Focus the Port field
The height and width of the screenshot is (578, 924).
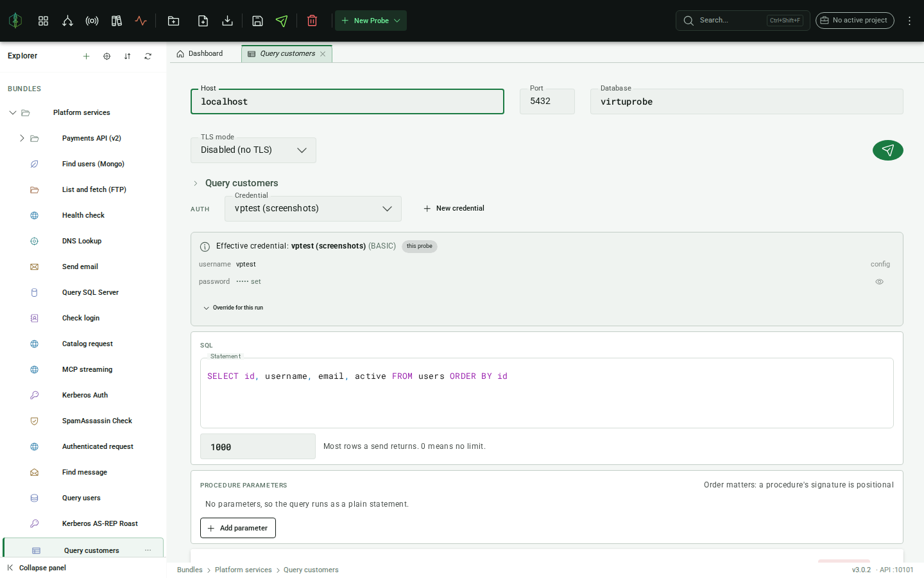[547, 101]
